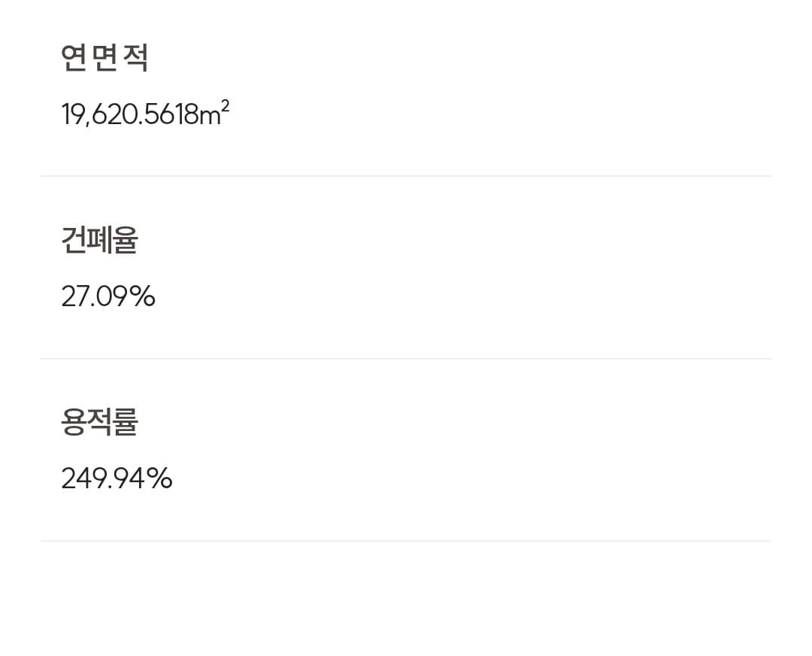Select the 249.94% floor area ratio value

point(117,478)
